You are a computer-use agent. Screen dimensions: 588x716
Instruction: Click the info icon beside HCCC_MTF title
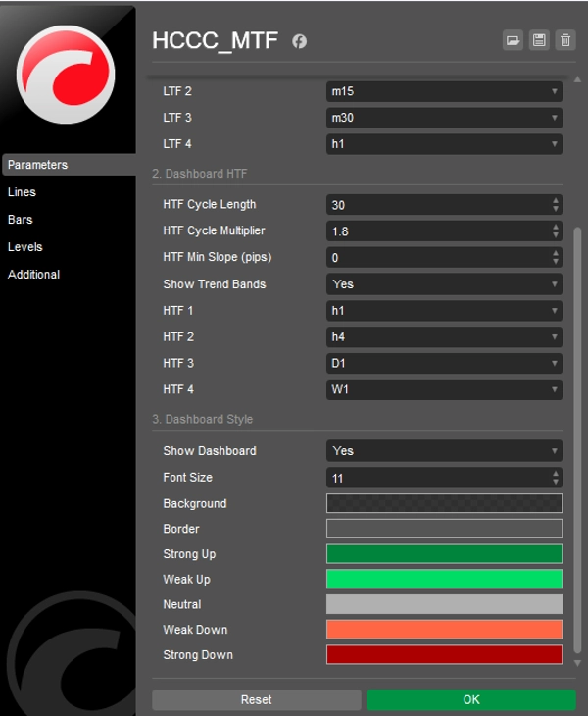tap(300, 41)
